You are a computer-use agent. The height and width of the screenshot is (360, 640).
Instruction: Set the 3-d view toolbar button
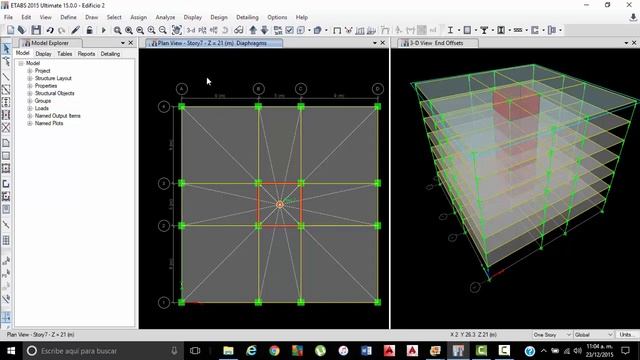tap(191, 30)
